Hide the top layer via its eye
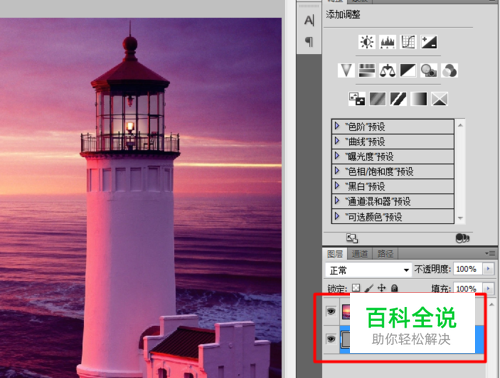 click(x=331, y=311)
